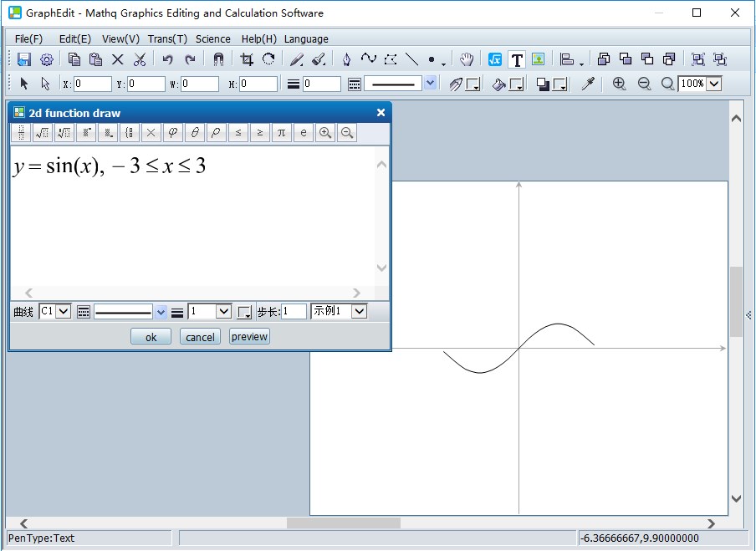The width and height of the screenshot is (756, 551).
Task: Click the stroke color swatch in toolbar
Action: (473, 84)
